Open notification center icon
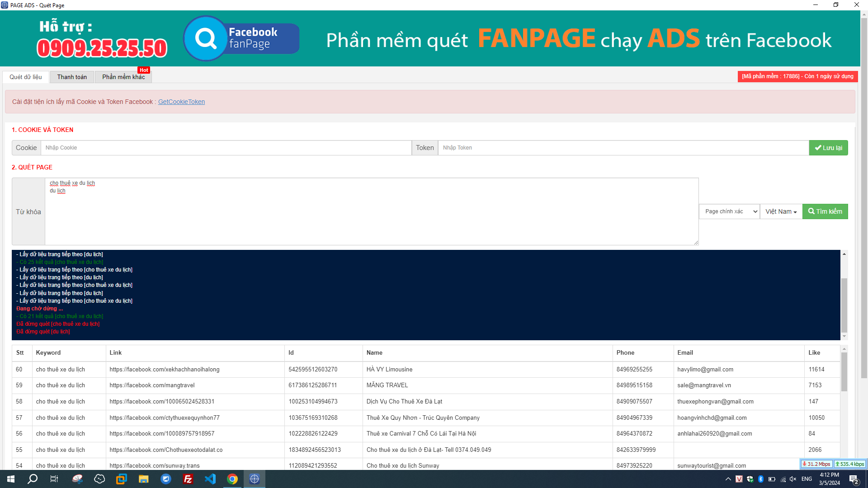The width and height of the screenshot is (868, 488). tap(854, 479)
